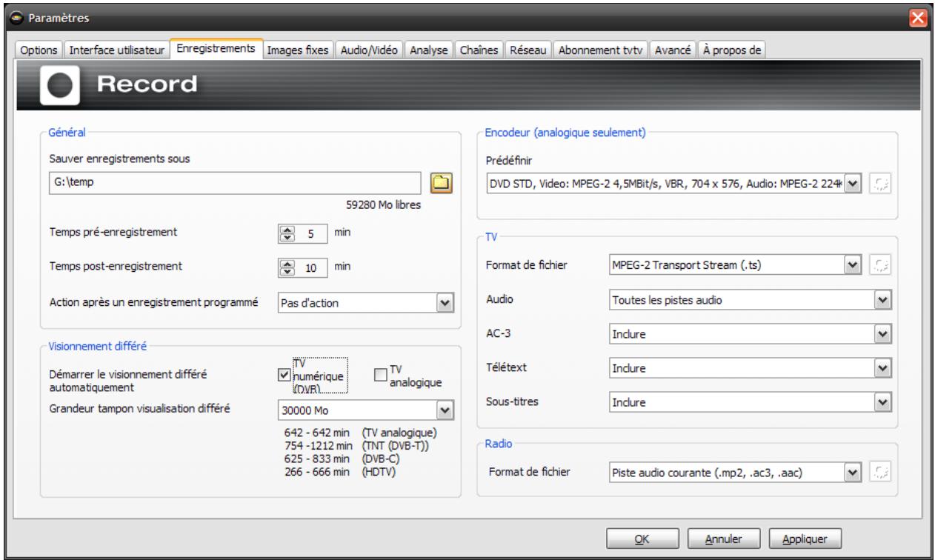Open Action après un enregistrement programmé dropdown

366,303
